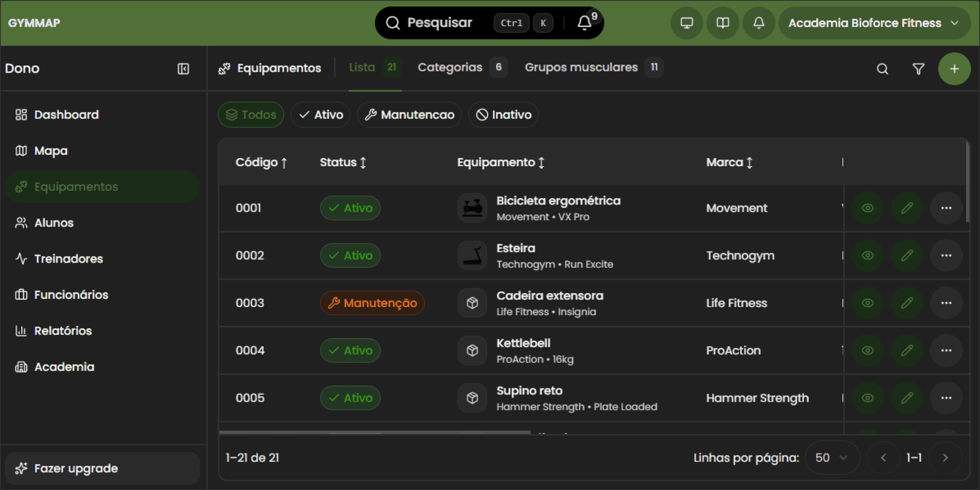
Task: Add new equipment with the plus button
Action: (954, 69)
